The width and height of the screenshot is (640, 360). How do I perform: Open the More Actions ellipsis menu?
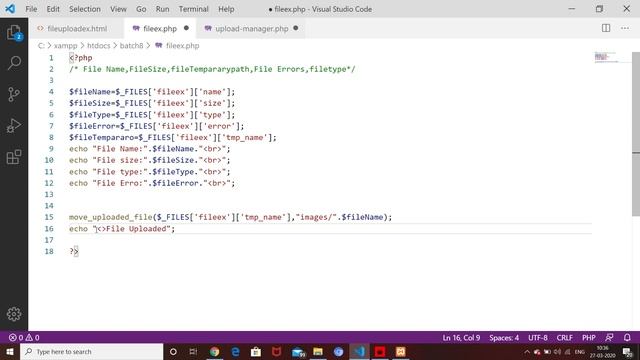pyautogui.click(x=625, y=28)
